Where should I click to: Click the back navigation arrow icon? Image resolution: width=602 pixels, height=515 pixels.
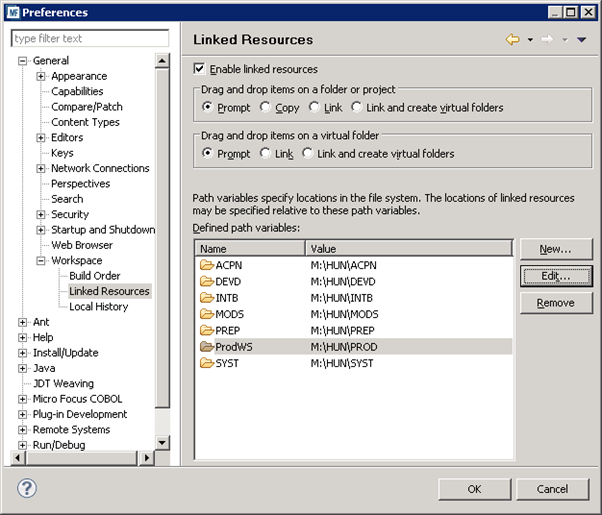[512, 40]
